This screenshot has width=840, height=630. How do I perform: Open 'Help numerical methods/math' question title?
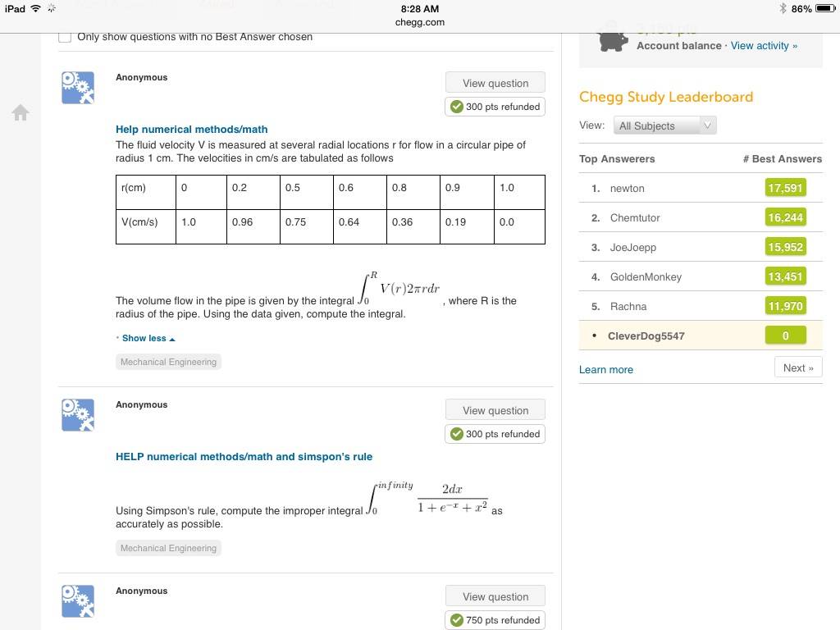[191, 129]
